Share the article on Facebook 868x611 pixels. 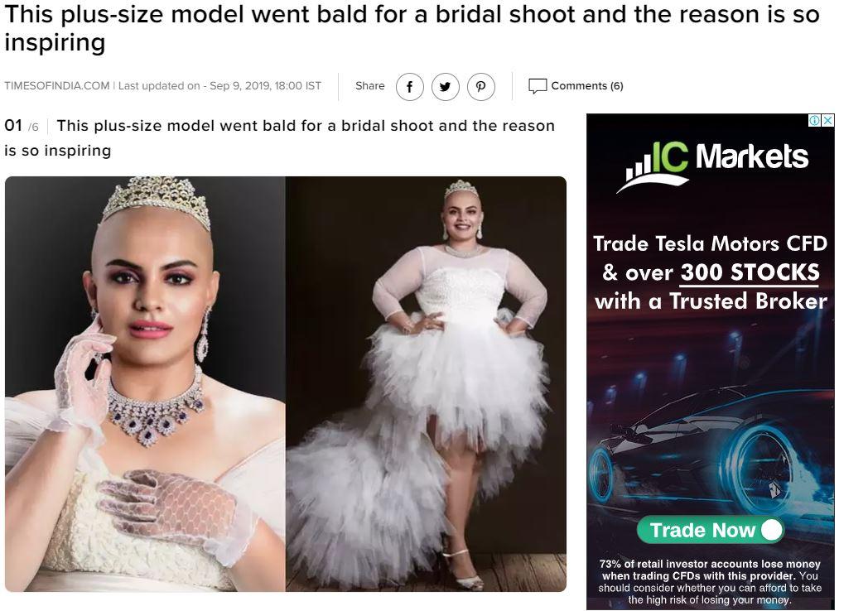(410, 86)
